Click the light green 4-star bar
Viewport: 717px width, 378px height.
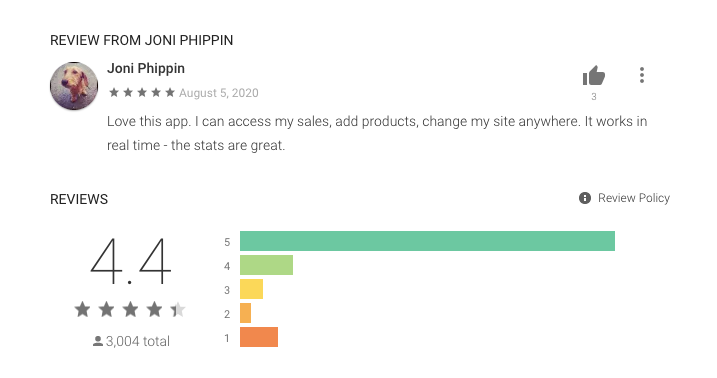click(x=266, y=265)
